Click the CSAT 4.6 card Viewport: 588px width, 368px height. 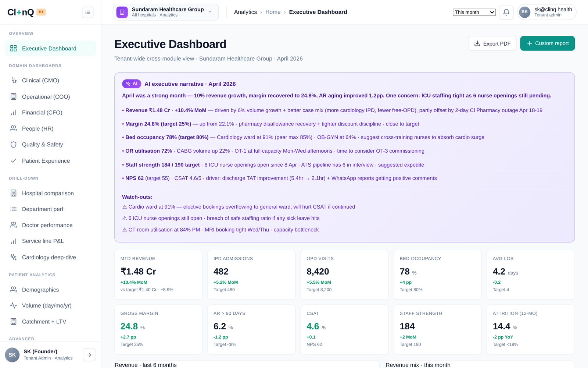pyautogui.click(x=344, y=329)
